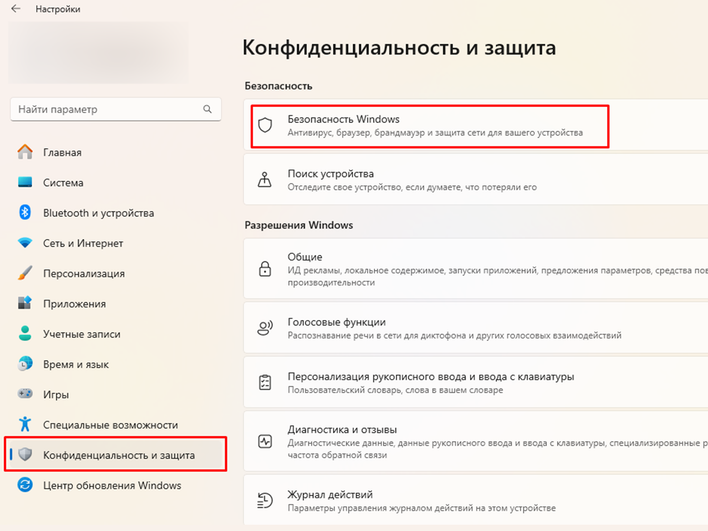Open the Главная settings page

click(x=115, y=152)
